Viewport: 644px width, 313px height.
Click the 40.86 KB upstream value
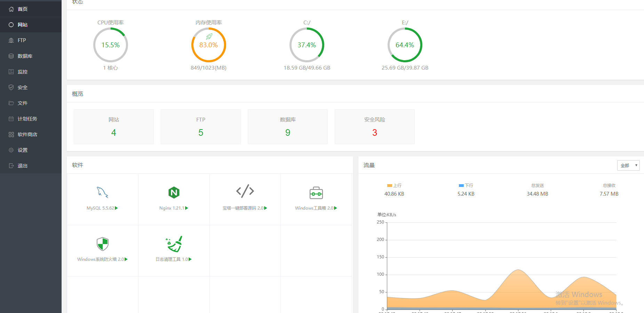click(x=394, y=194)
